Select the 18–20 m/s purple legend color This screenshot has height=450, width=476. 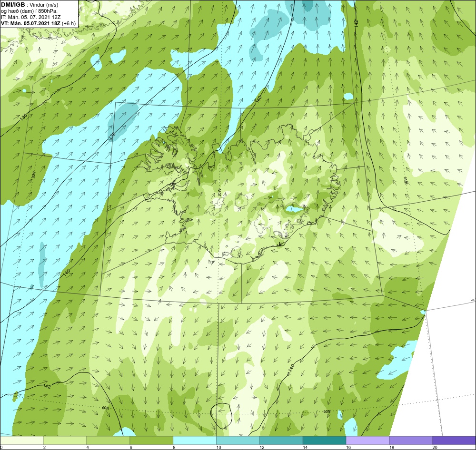click(411, 440)
